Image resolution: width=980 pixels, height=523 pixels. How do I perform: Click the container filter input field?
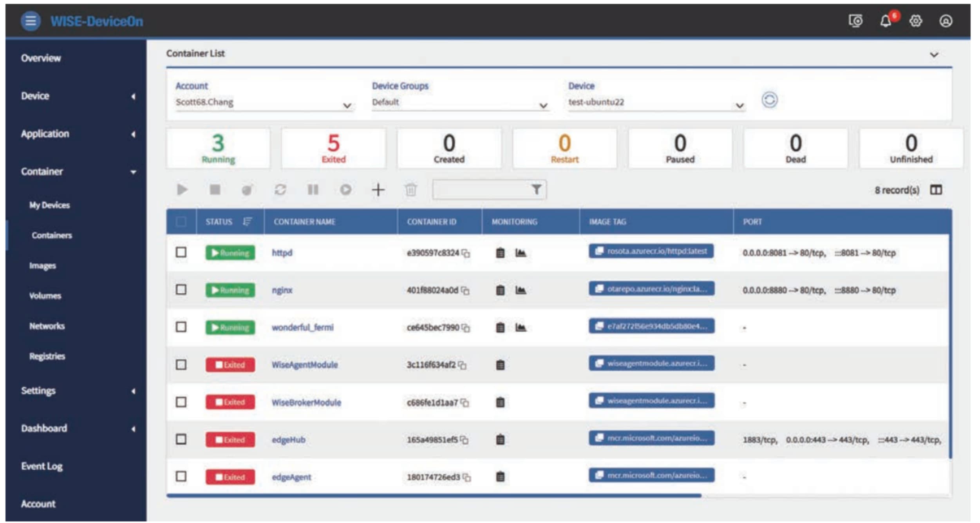coord(481,190)
